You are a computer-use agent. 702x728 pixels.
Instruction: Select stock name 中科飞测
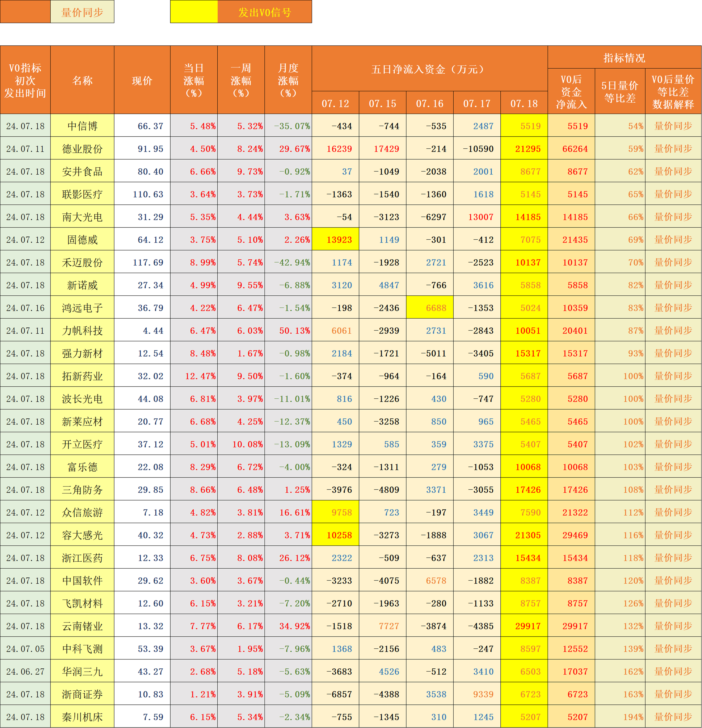pyautogui.click(x=82, y=649)
